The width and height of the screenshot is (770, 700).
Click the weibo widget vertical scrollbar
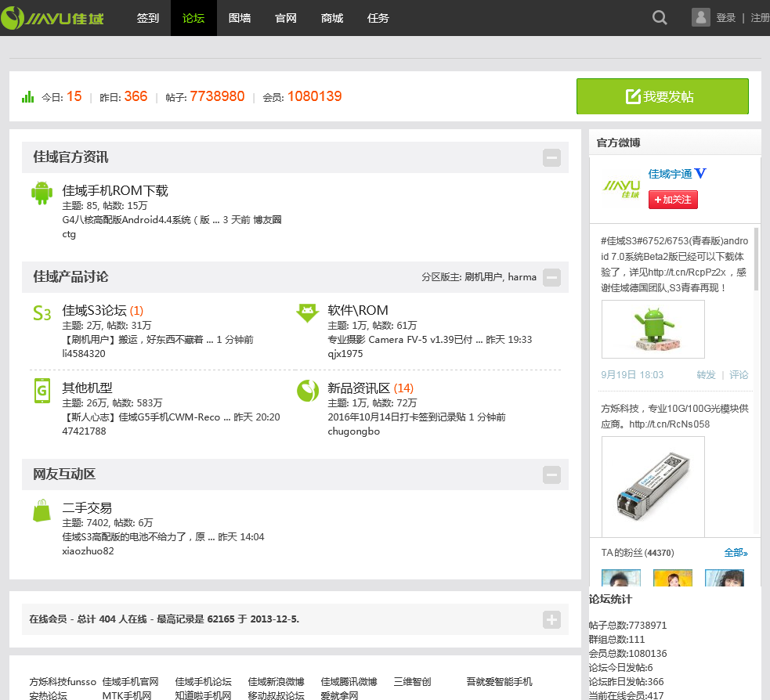[757, 258]
